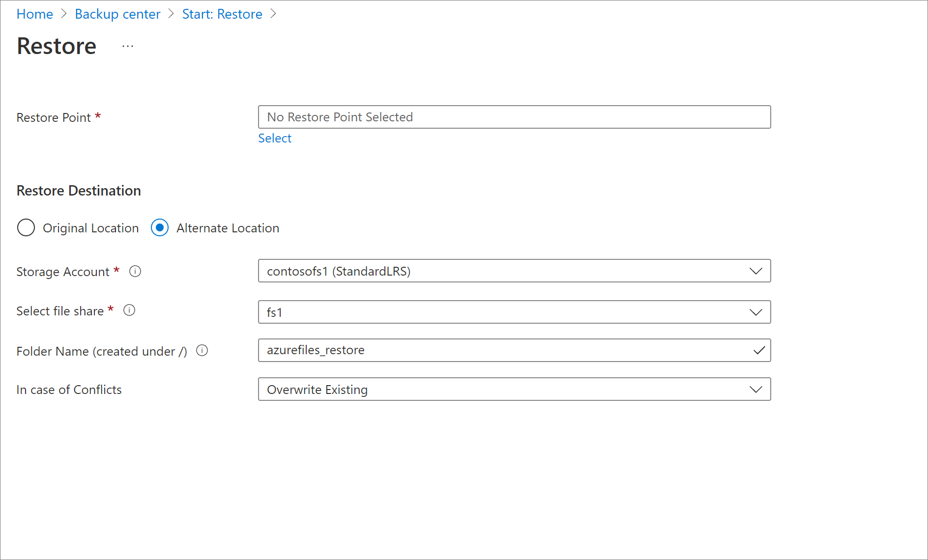Screen dimensions: 928x560
Task: Click into the azurefiles_restore folder name field
Action: [501, 350]
